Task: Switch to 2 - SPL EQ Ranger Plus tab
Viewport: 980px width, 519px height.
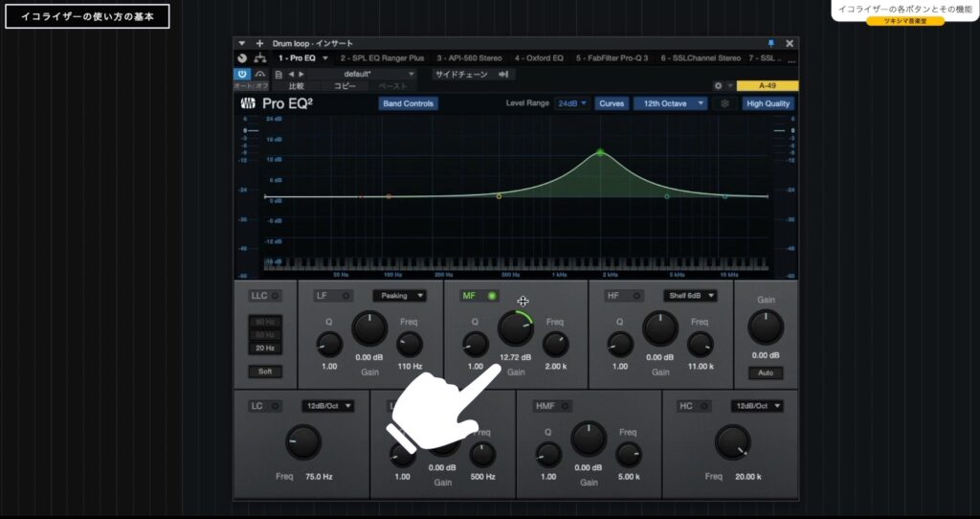Action: (x=382, y=58)
